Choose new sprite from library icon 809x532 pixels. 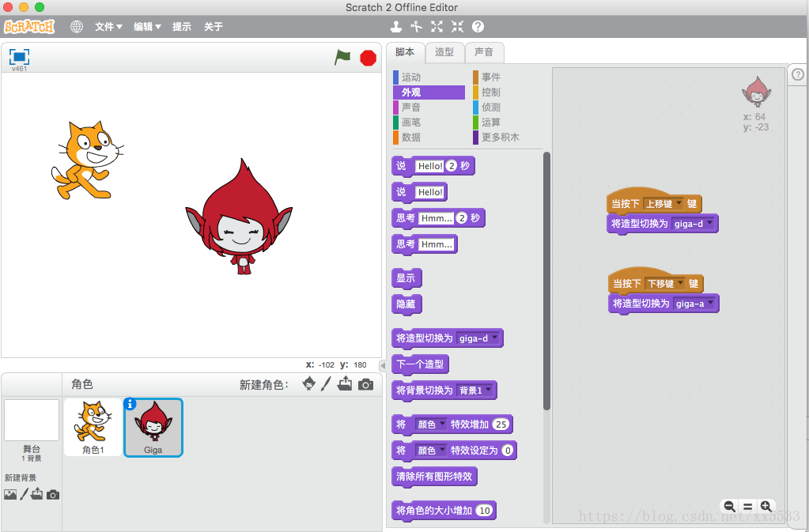click(308, 383)
